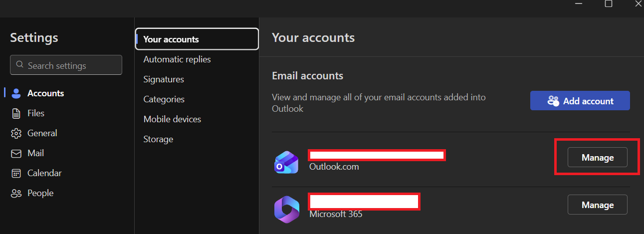This screenshot has height=234, width=644.
Task: Click the Outlook.com account icon
Action: click(286, 162)
